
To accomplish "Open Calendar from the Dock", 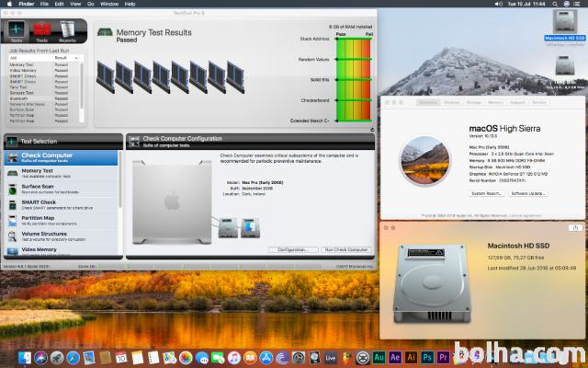I will pos(121,358).
